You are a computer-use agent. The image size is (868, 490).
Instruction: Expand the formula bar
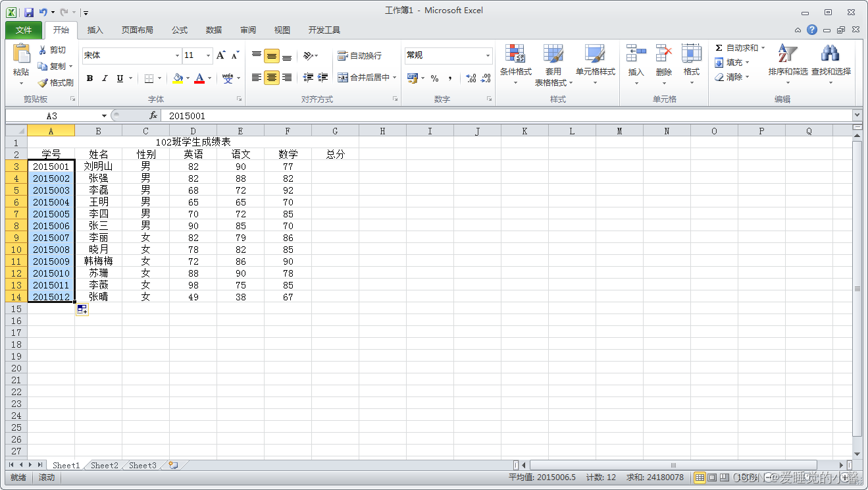857,115
